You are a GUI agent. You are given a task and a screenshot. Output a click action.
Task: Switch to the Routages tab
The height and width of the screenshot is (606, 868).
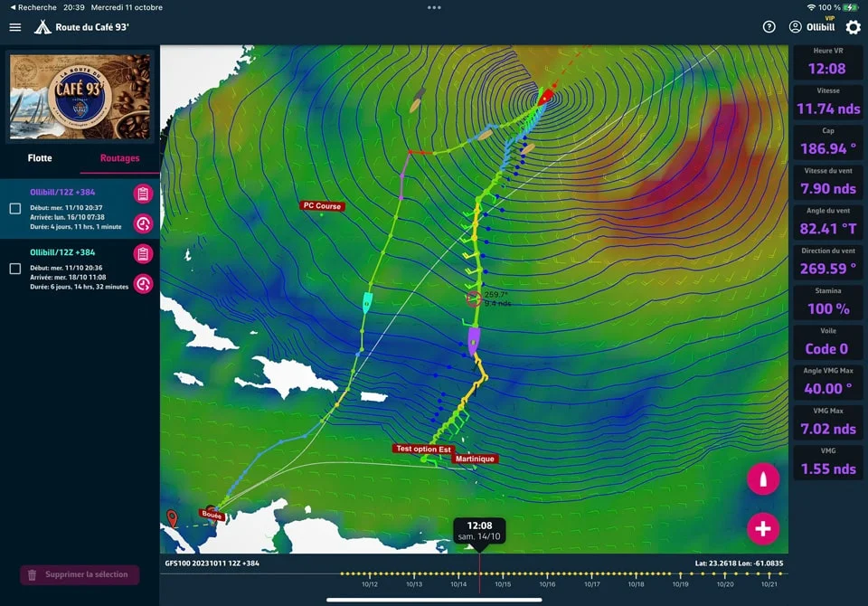pos(119,158)
